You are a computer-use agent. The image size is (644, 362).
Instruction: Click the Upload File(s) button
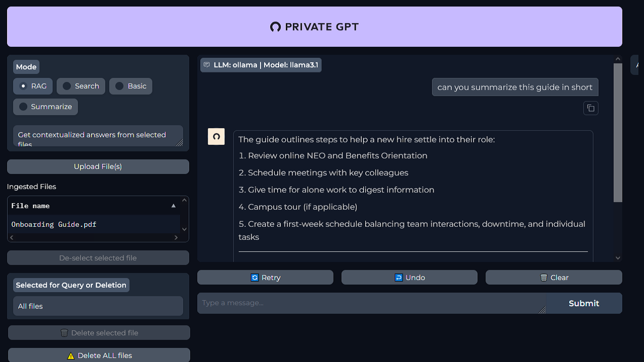[x=98, y=166]
